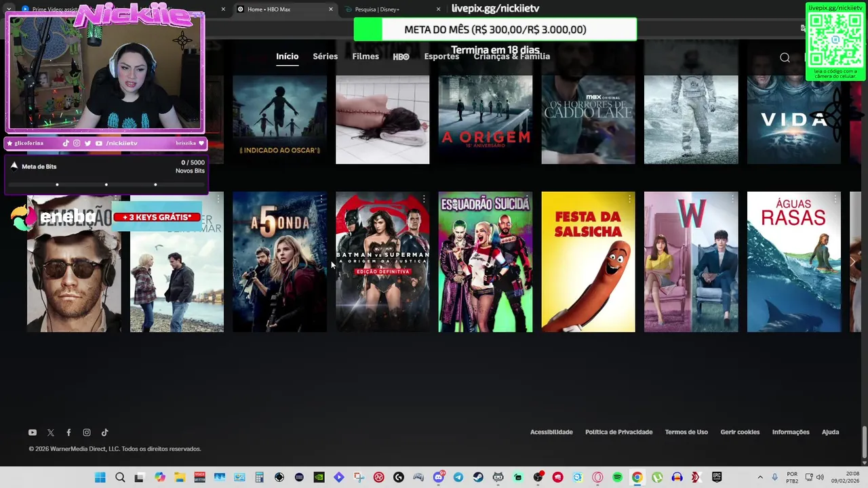Open Os Horrores de Caddo Lake poster
The width and height of the screenshot is (868, 488).
(588, 119)
